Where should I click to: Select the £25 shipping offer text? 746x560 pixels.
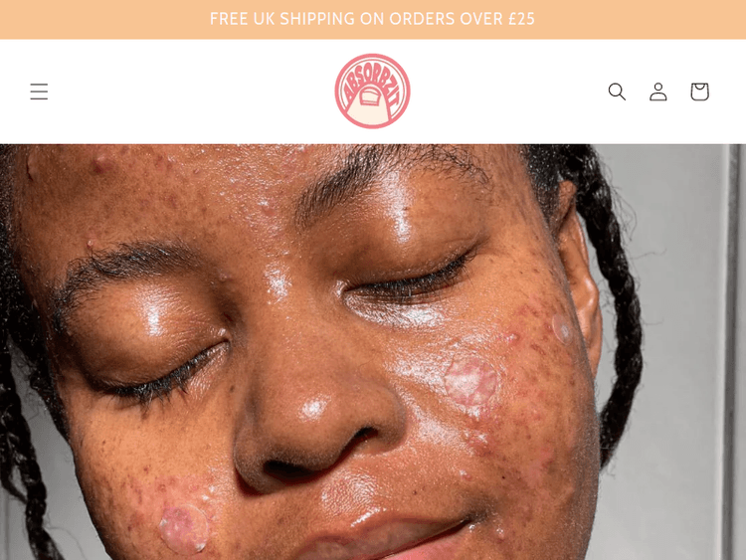coord(372,19)
